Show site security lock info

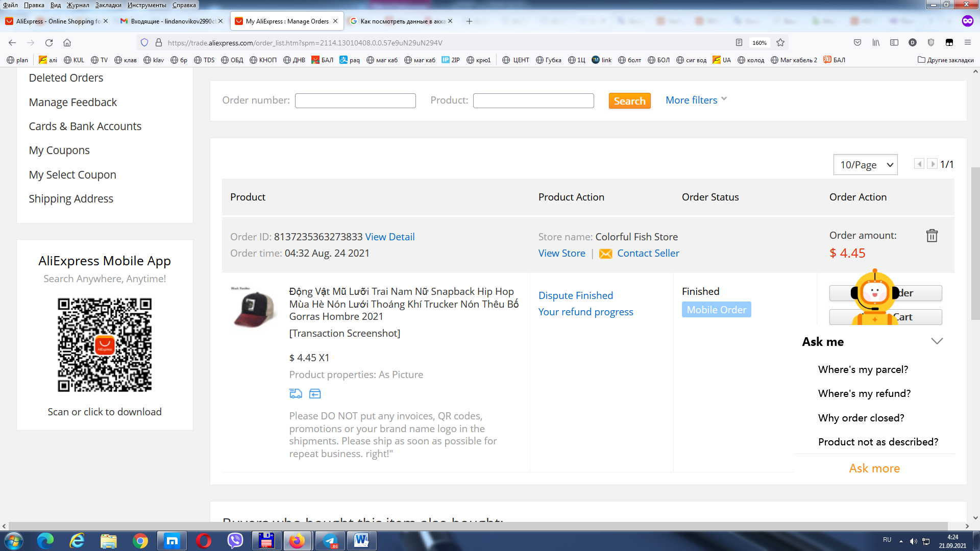click(x=159, y=43)
